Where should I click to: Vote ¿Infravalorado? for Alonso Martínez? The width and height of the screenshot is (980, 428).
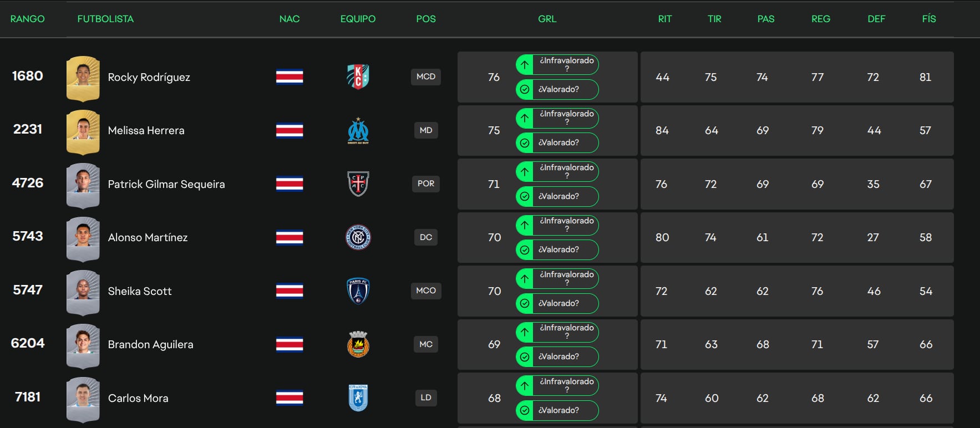556,225
